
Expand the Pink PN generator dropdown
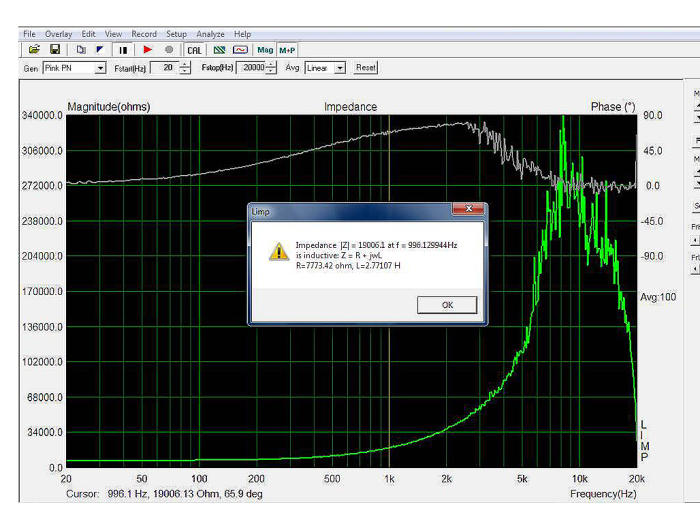click(x=100, y=68)
